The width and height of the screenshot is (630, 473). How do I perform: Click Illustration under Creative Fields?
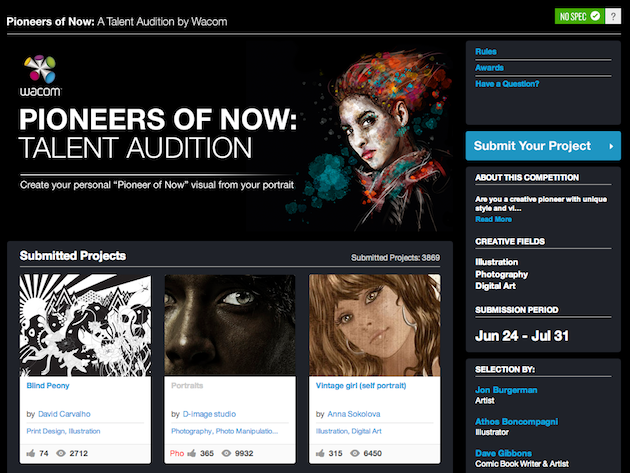point(497,262)
